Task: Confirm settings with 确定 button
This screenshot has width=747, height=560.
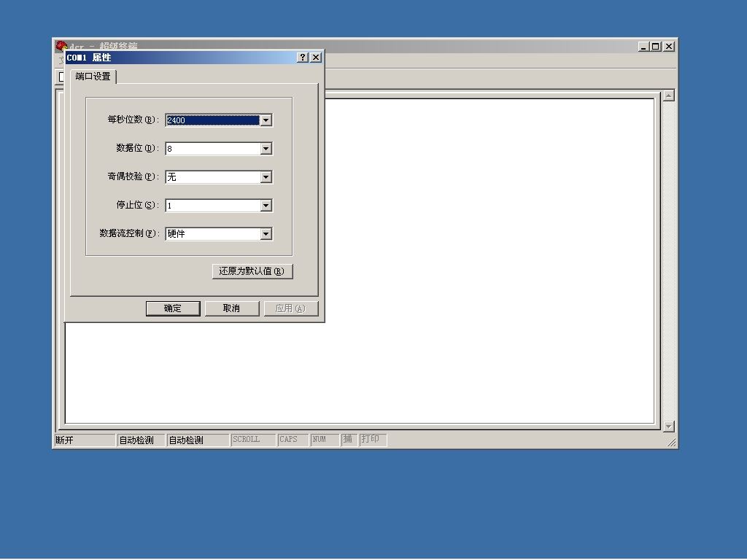Action: [x=173, y=308]
